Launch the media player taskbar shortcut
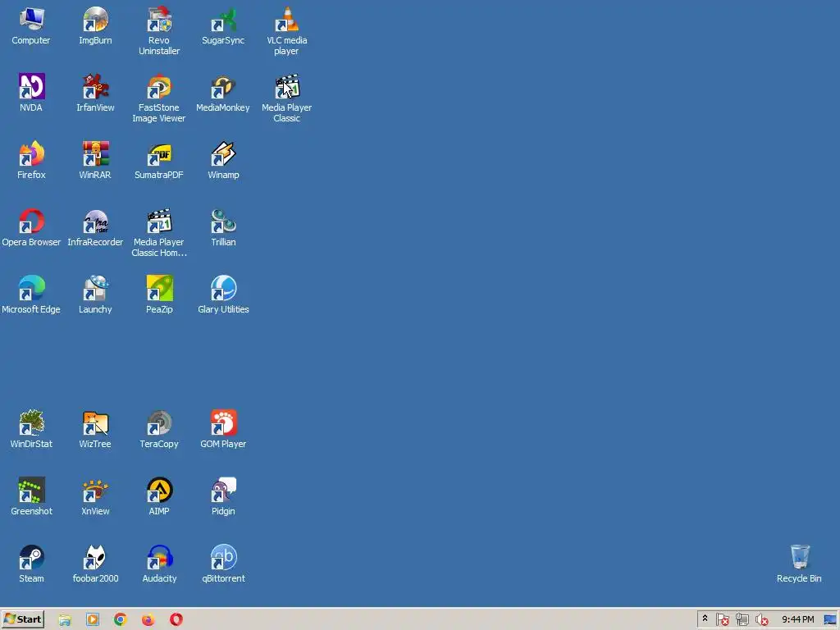 (x=93, y=620)
